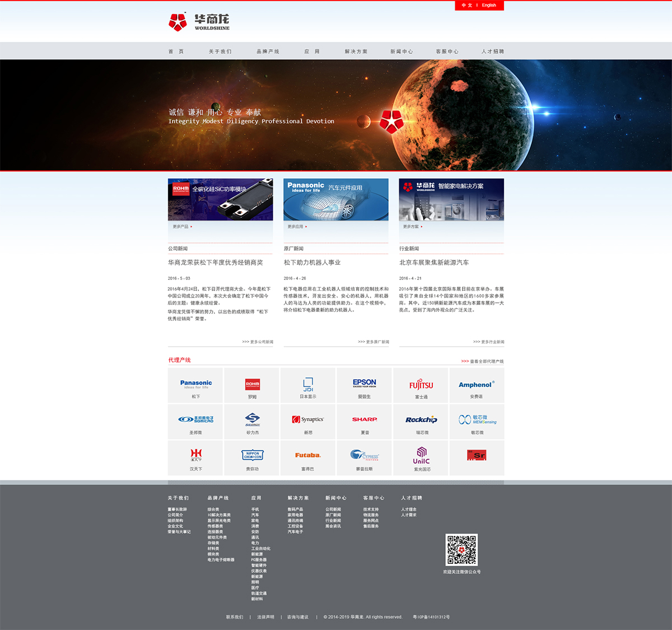Select 品牌产线 in the top navigation
The width and height of the screenshot is (672, 630).
[268, 52]
